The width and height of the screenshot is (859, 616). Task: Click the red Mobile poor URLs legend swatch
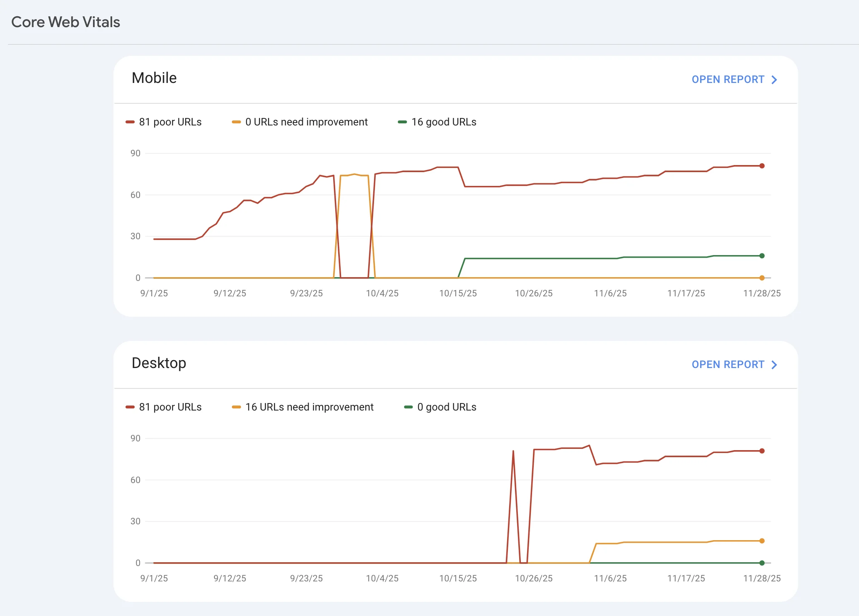pyautogui.click(x=130, y=122)
